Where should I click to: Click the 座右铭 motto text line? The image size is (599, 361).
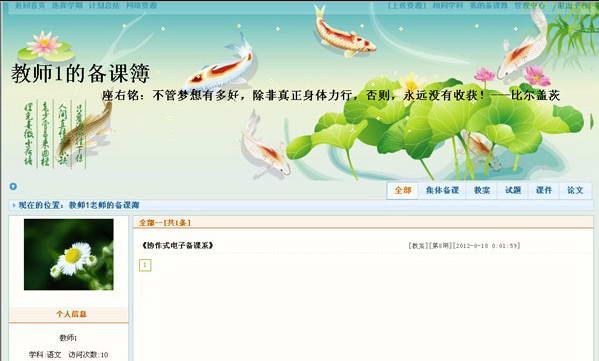pos(331,95)
